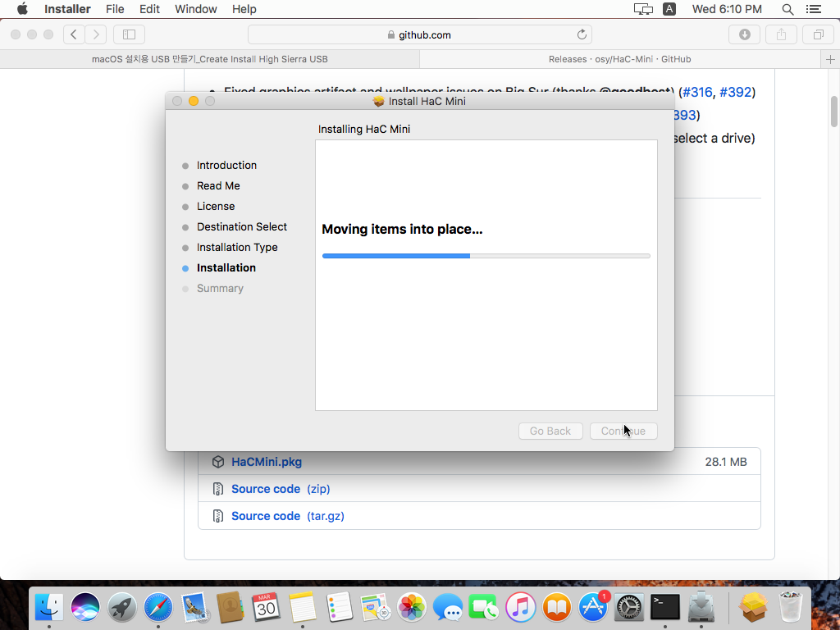The width and height of the screenshot is (840, 630).
Task: Minimize the Install HaC Mini window
Action: (x=194, y=101)
